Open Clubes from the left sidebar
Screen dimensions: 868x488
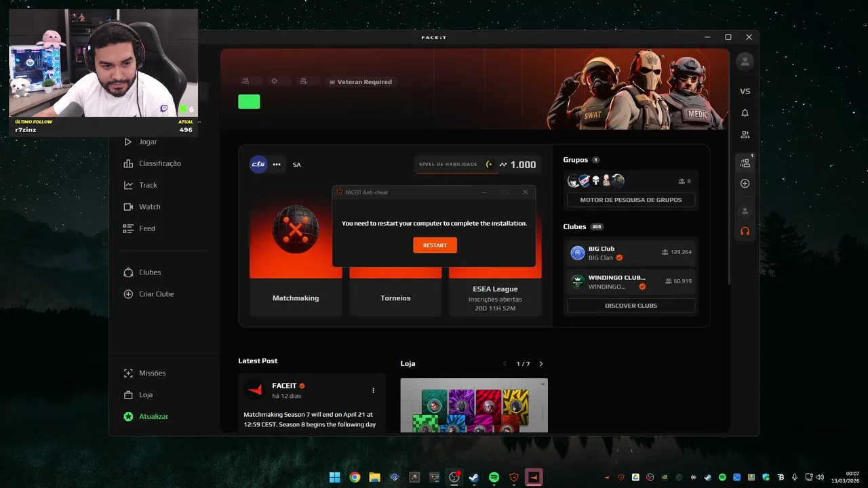click(150, 272)
